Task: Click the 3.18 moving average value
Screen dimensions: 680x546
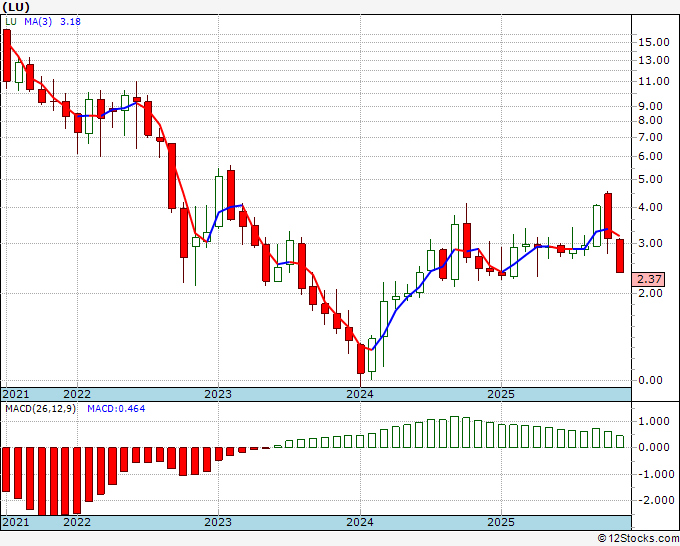Action: point(70,22)
